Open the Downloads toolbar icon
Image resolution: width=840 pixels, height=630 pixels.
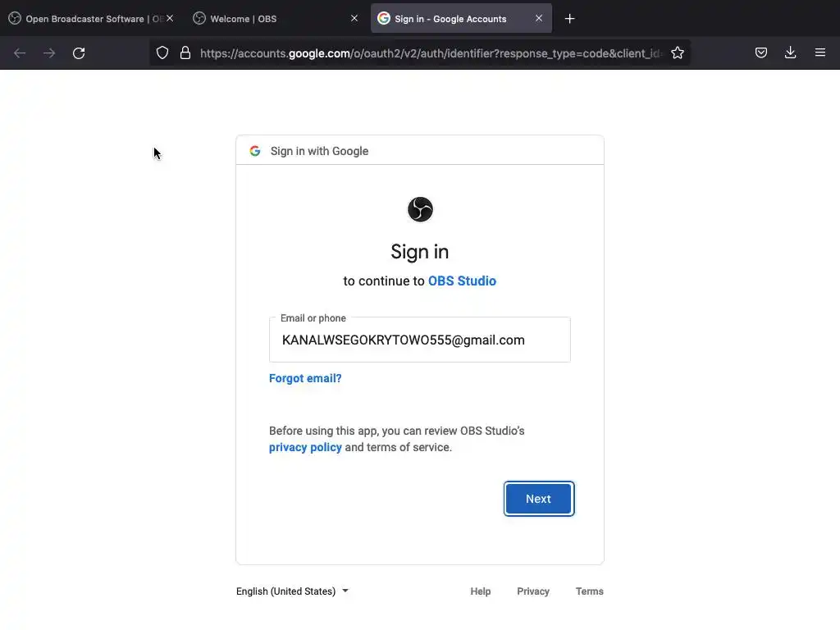click(x=790, y=53)
